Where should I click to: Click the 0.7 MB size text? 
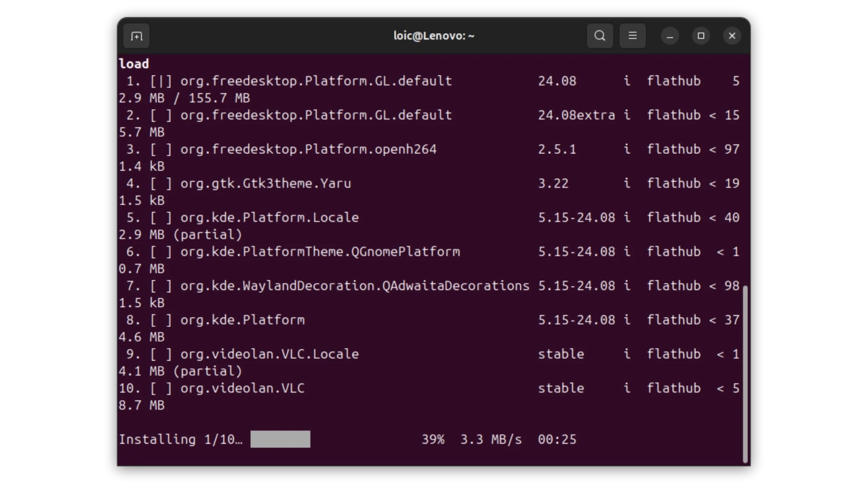[142, 268]
